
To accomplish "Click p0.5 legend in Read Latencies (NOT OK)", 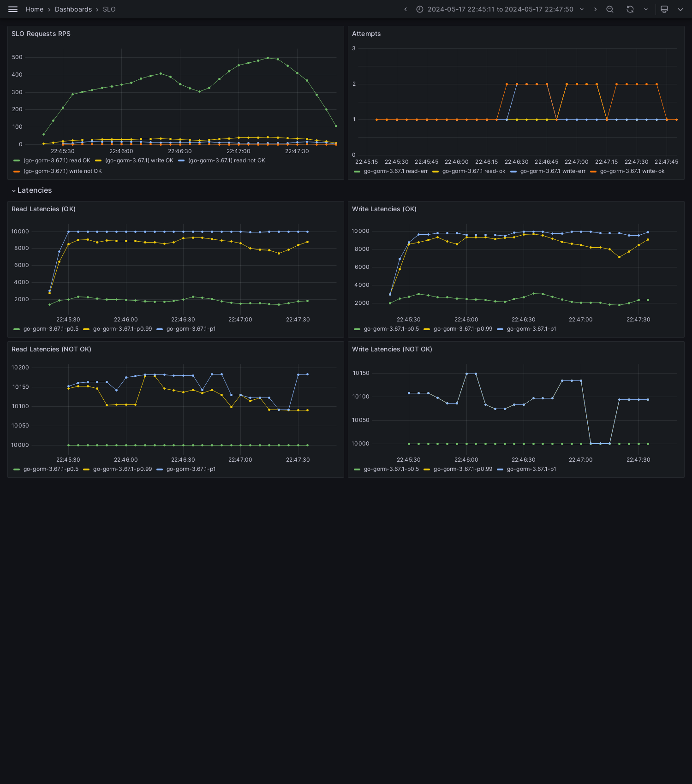I will pyautogui.click(x=51, y=469).
